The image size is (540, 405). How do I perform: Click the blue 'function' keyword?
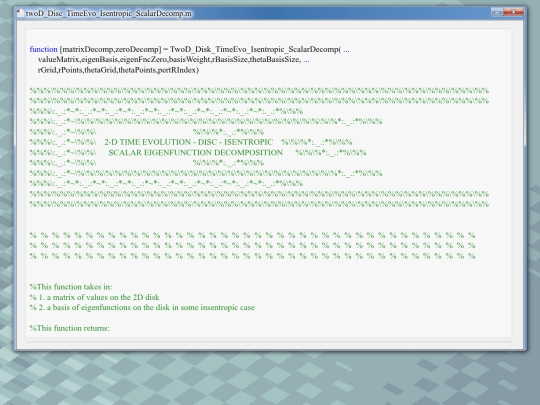pyautogui.click(x=43, y=49)
